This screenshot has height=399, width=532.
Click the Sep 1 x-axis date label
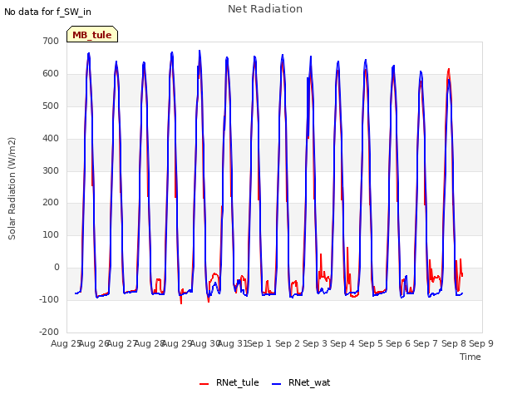[x=259, y=343]
